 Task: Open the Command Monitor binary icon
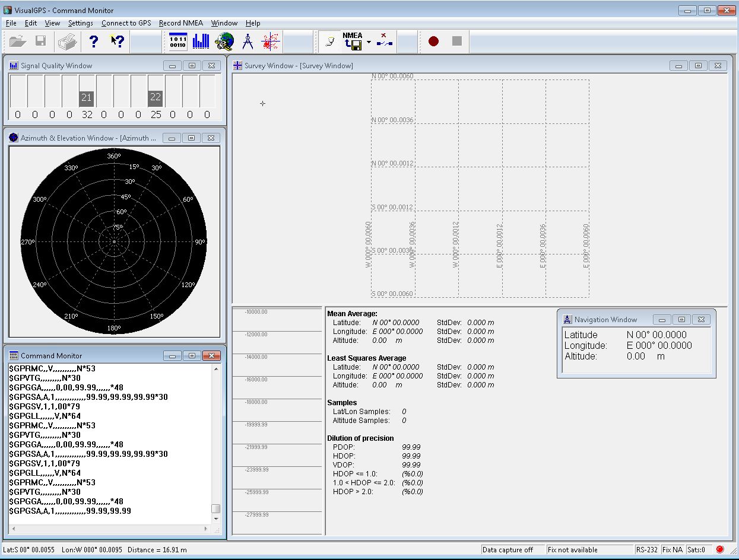click(178, 42)
